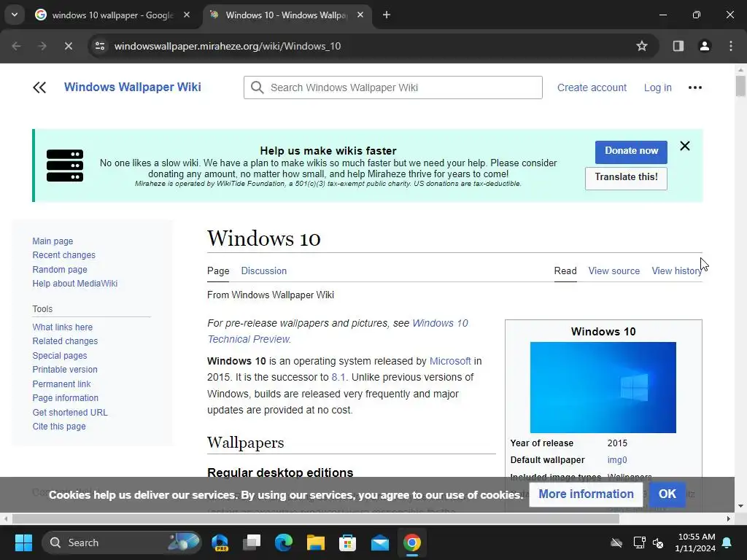747x560 pixels.
Task: Click the browser forward arrow
Action: pyautogui.click(x=42, y=46)
